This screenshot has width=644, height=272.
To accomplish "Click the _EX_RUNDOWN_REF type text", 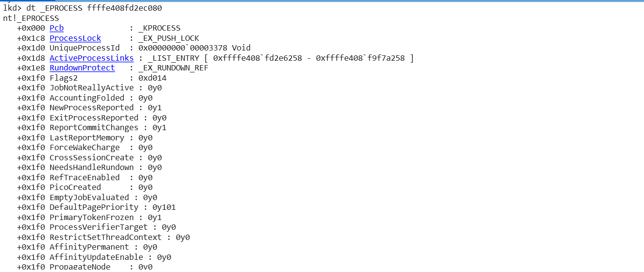I will tap(173, 68).
